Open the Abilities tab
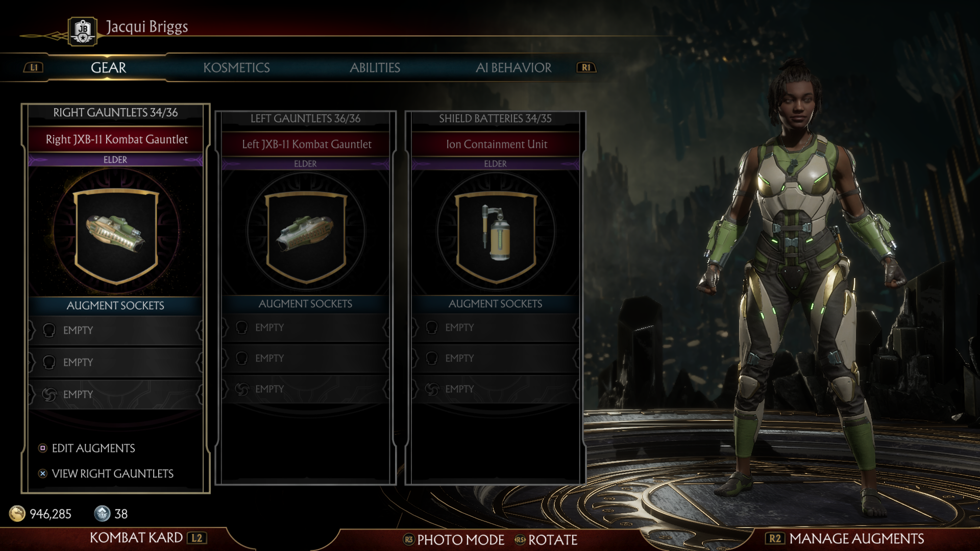Viewport: 980px width, 551px height. (x=375, y=68)
